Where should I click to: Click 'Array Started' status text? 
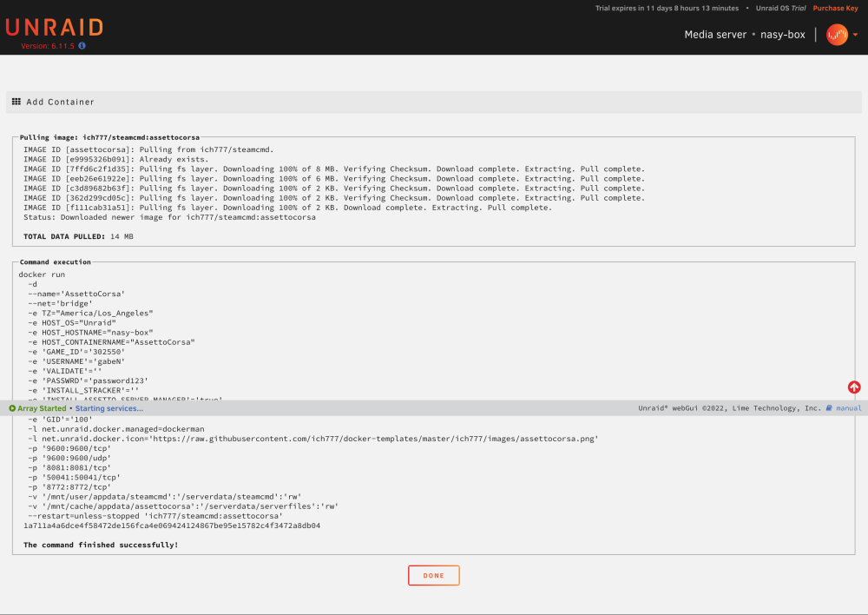(x=42, y=408)
